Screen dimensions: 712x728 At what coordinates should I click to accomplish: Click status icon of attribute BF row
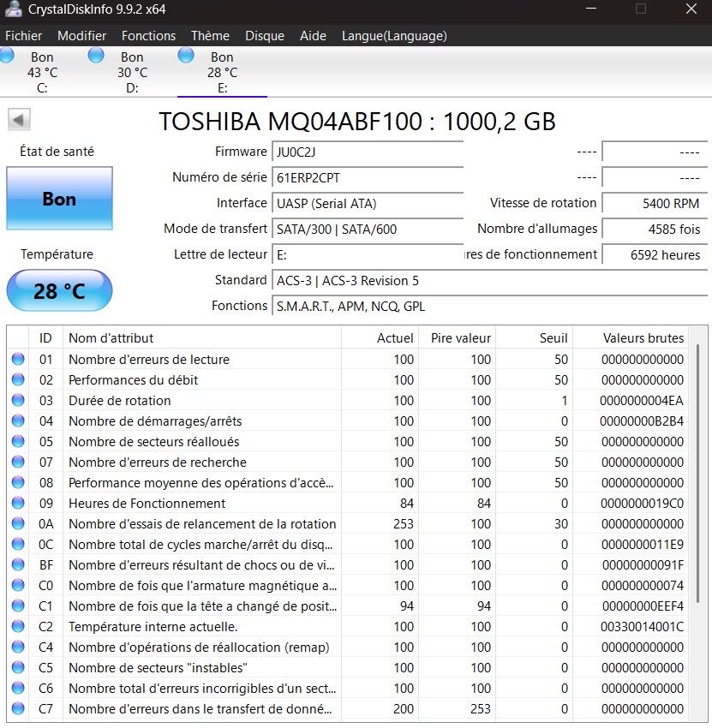tap(18, 564)
